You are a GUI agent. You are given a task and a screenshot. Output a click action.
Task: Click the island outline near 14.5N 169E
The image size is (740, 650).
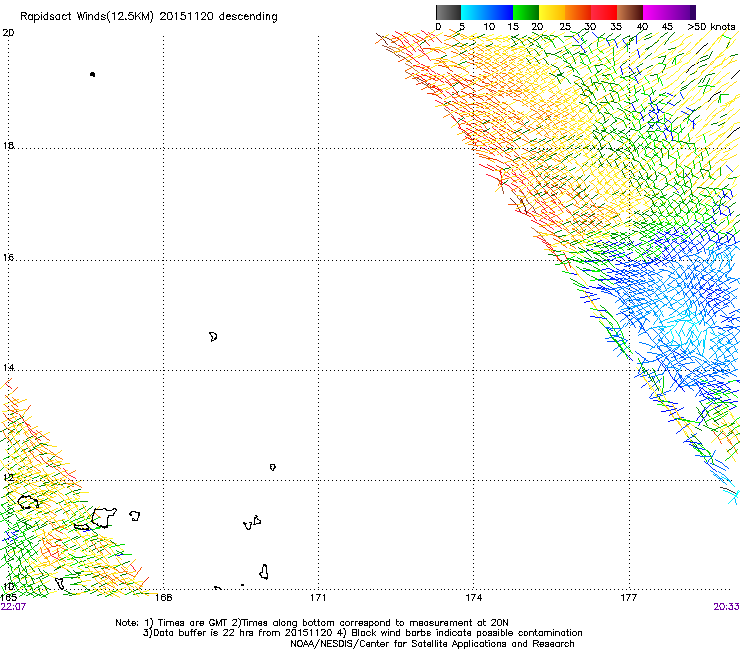tap(213, 337)
